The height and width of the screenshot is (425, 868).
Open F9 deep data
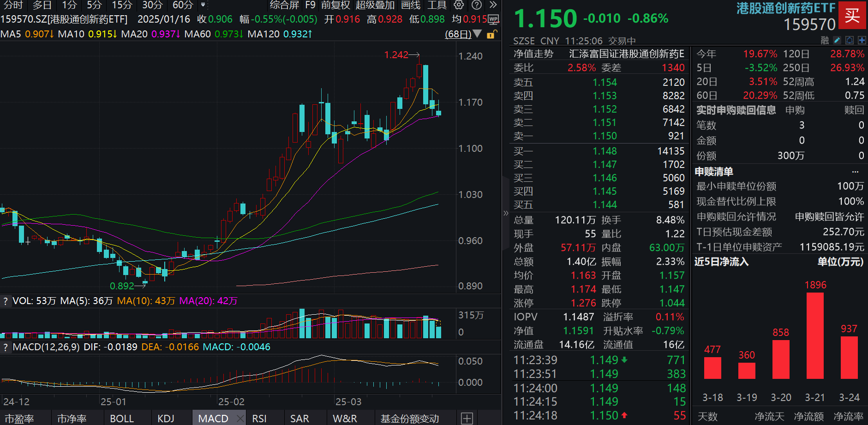pyautogui.click(x=310, y=5)
